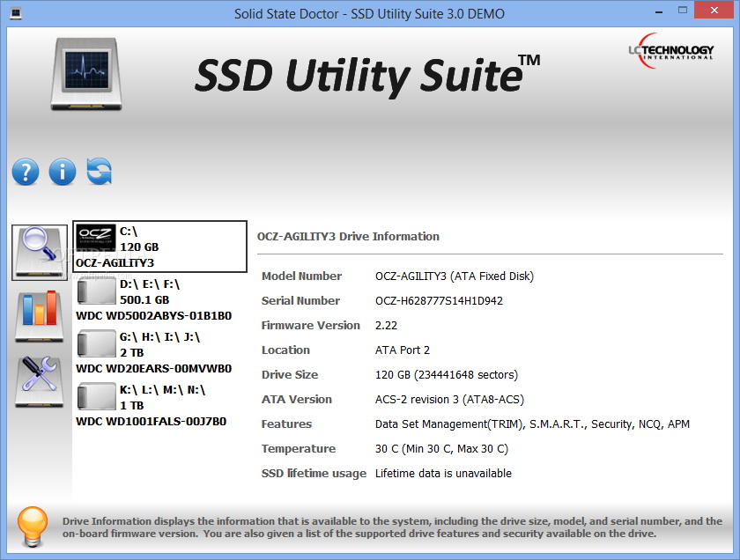This screenshot has width=740, height=560.
Task: Click the Temperature label
Action: coord(299,449)
